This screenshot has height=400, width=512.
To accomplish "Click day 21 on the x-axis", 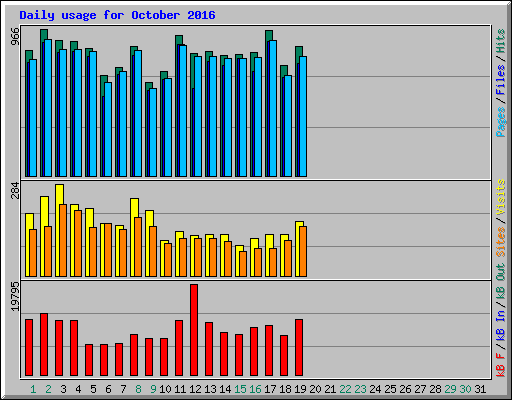I will [x=330, y=389].
